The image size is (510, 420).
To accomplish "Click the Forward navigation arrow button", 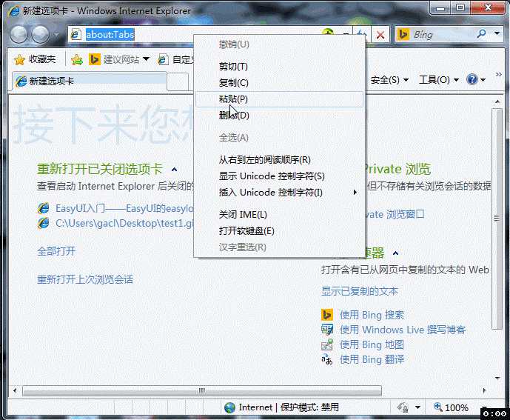I will [x=41, y=34].
